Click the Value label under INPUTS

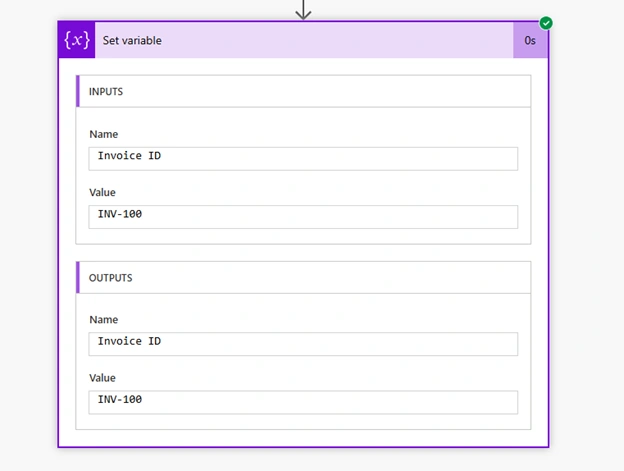(x=102, y=192)
